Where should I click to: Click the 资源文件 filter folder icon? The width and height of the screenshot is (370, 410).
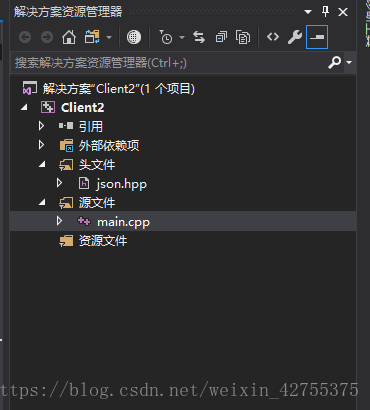tap(66, 240)
